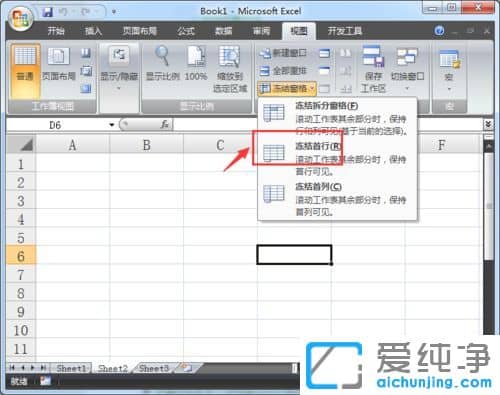Click the full screen small icon
Screen dimensions: 500x395
tap(86, 88)
